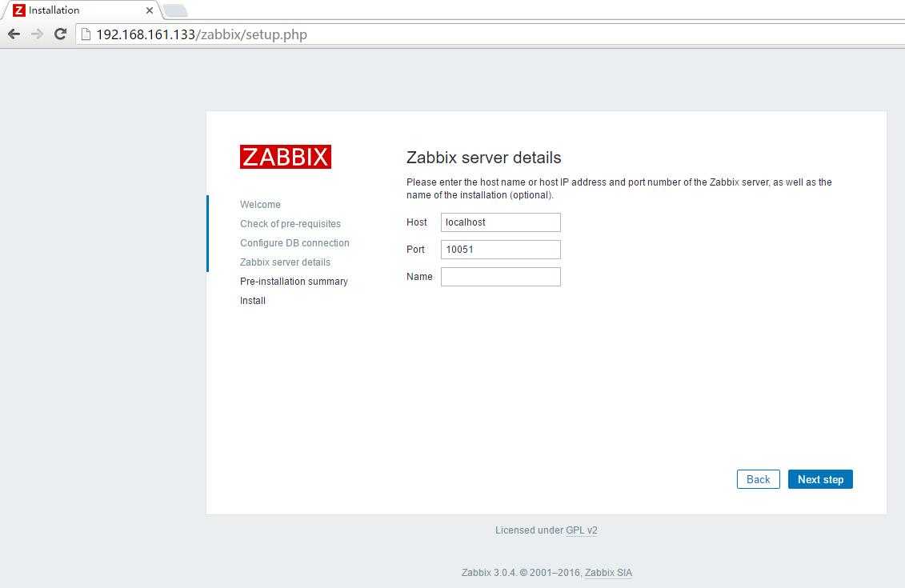The width and height of the screenshot is (905, 588).
Task: Click the Zabbix favicon on the tab
Action: (19, 10)
